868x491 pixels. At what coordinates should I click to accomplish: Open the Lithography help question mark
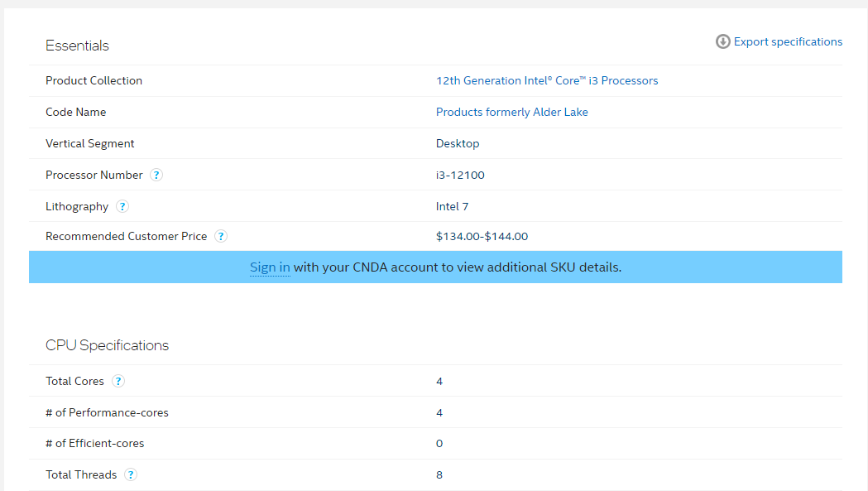click(122, 207)
